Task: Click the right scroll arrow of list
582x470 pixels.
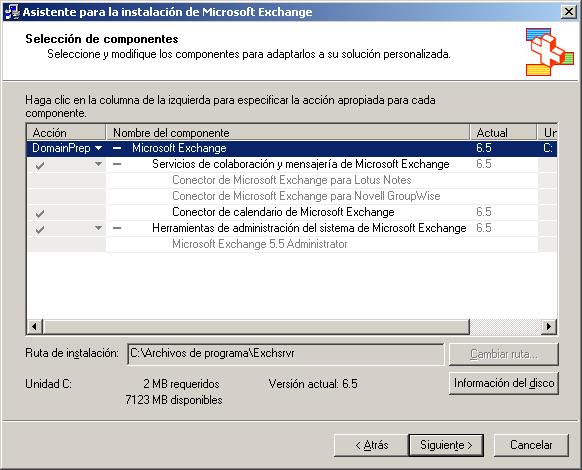Action: tap(549, 327)
